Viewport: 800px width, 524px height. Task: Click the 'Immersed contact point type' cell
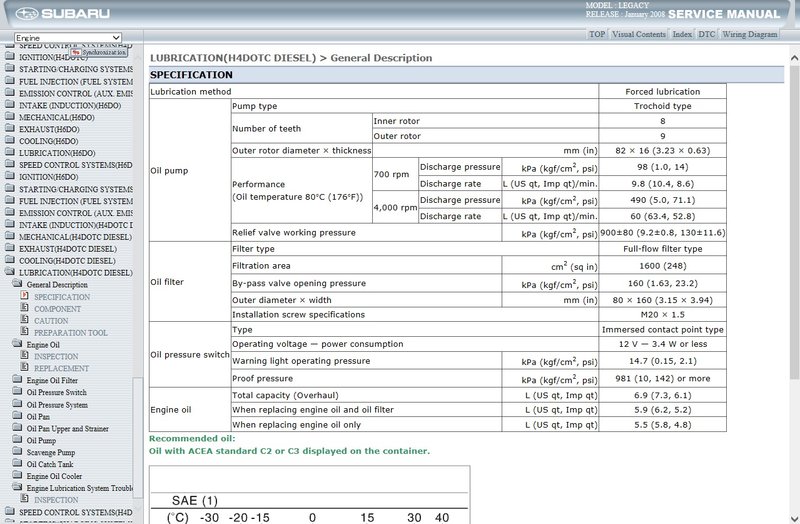coord(662,330)
